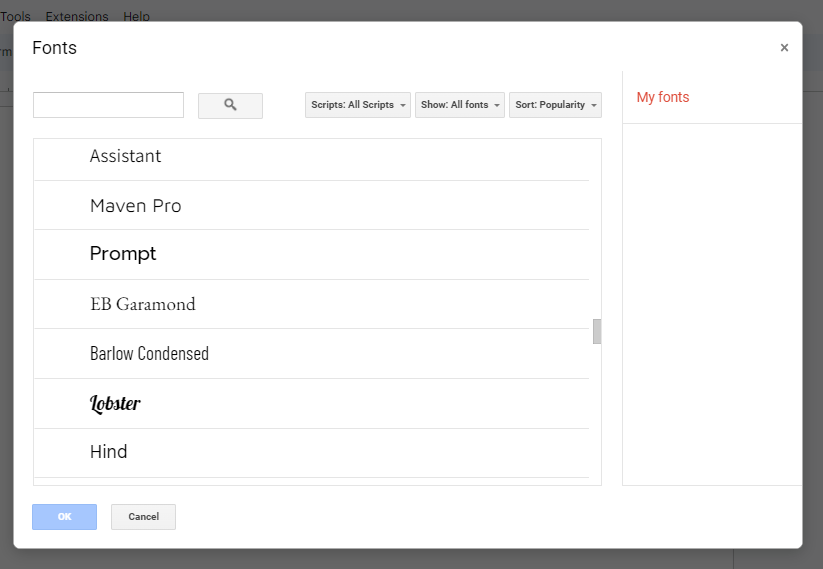
Task: Click the font list scrollbar thumb
Action: [597, 331]
